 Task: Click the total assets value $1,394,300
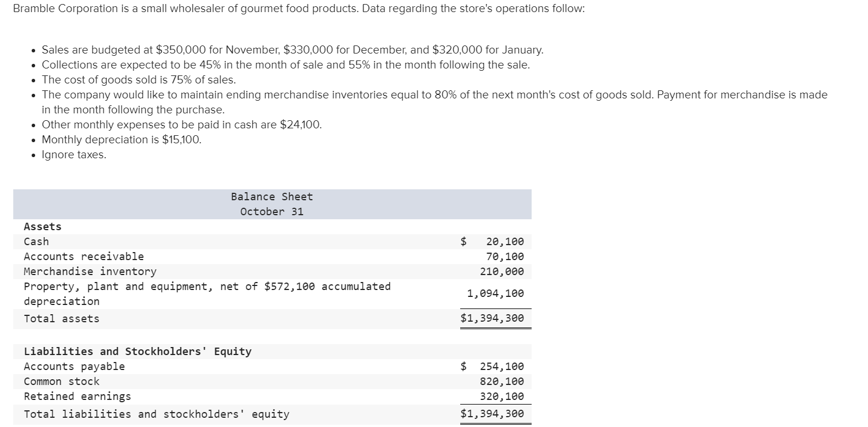(x=492, y=318)
